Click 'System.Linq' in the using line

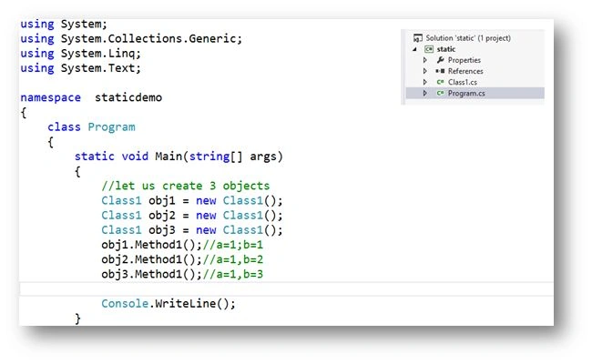pyautogui.click(x=97, y=53)
